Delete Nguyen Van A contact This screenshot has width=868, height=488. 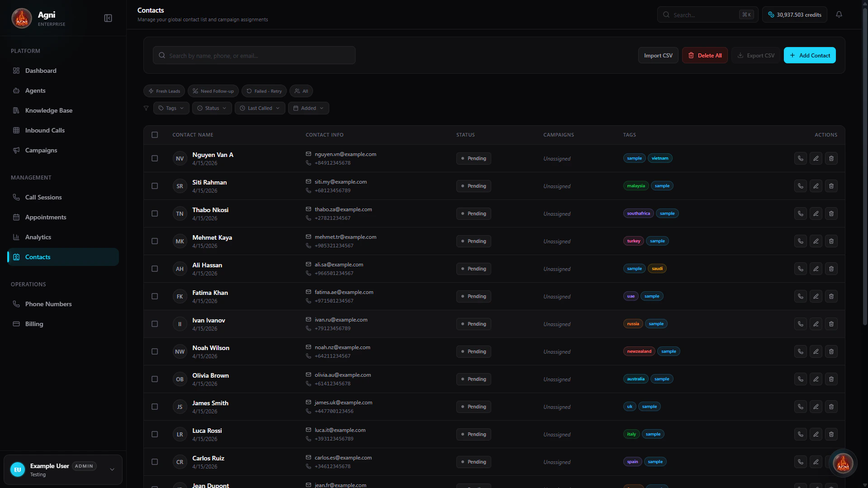[831, 158]
